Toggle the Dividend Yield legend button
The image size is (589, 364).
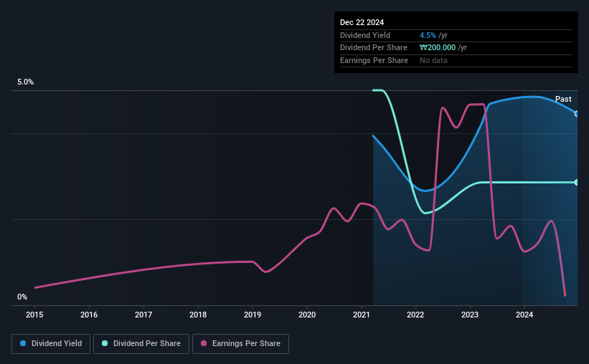(51, 344)
